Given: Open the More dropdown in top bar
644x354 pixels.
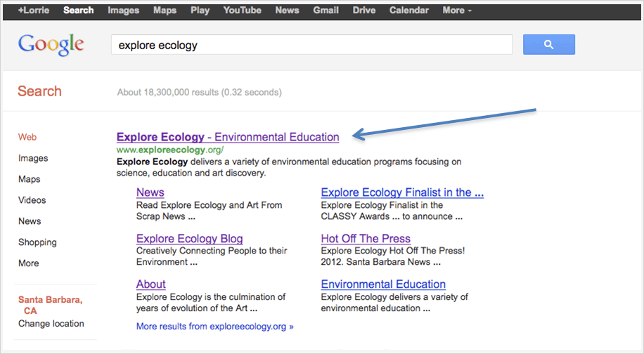Looking at the screenshot, I should click(457, 11).
